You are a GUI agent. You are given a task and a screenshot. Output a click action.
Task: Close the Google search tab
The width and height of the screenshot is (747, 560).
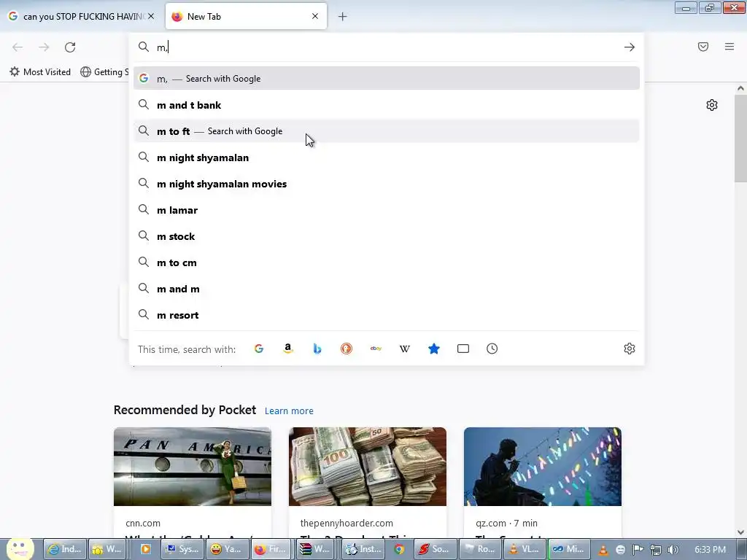[x=151, y=16]
